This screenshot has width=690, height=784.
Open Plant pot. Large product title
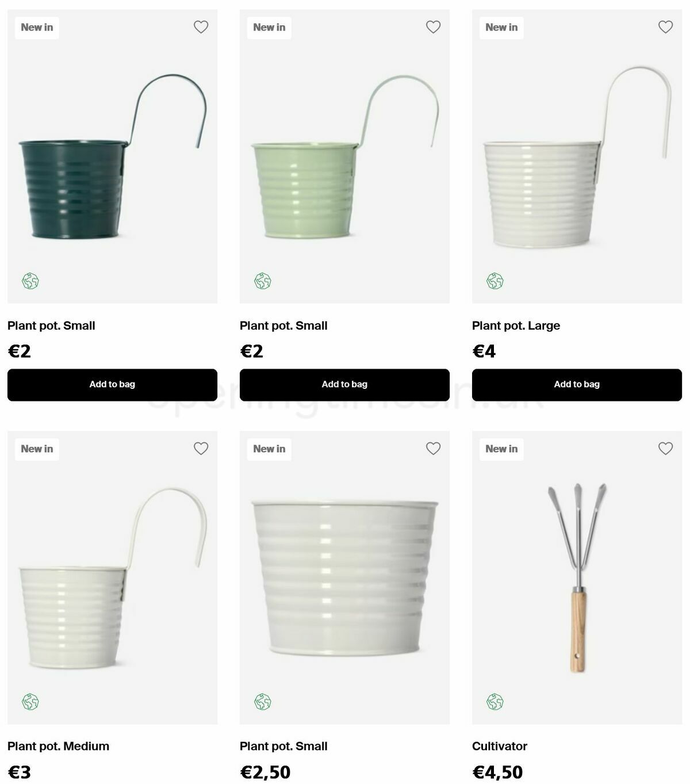(516, 326)
